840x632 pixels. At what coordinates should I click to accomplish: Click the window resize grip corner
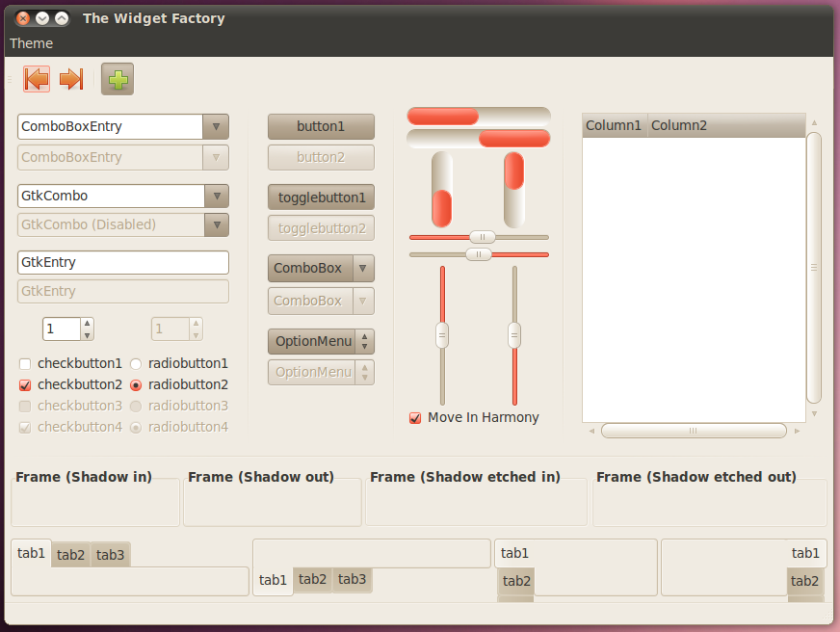click(828, 619)
